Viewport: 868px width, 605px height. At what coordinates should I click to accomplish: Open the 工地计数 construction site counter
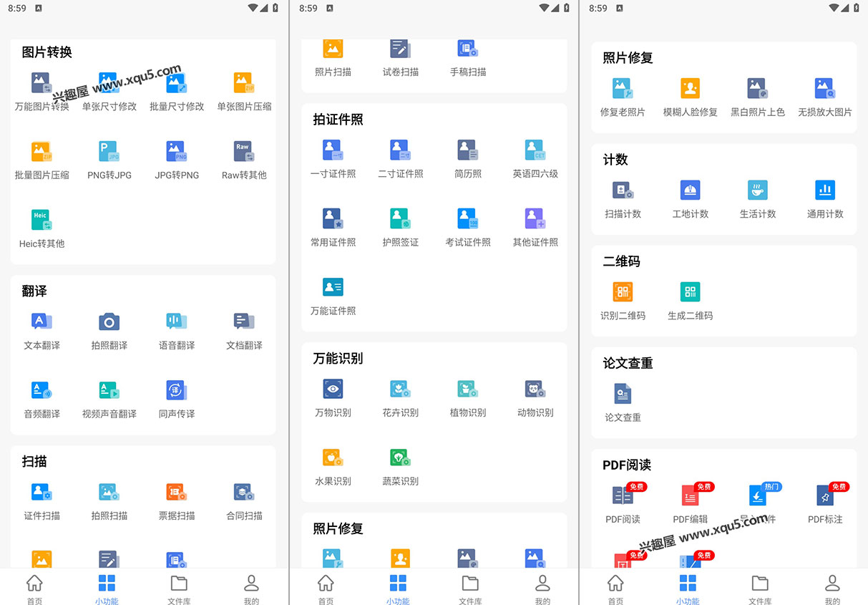click(x=690, y=190)
